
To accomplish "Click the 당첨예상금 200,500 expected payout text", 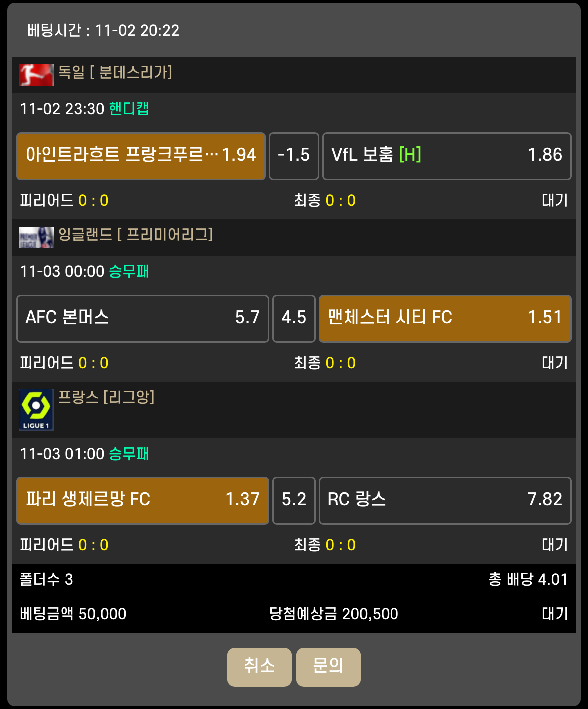I will (334, 614).
